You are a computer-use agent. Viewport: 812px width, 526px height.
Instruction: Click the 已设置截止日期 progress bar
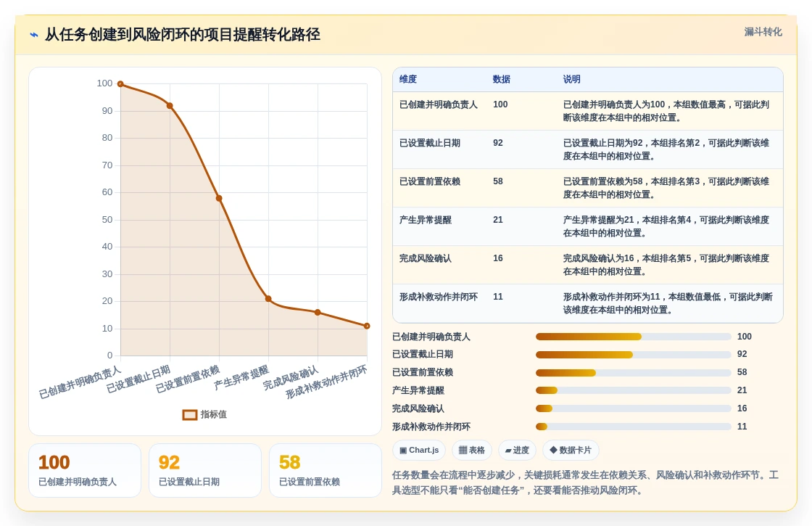tap(634, 355)
